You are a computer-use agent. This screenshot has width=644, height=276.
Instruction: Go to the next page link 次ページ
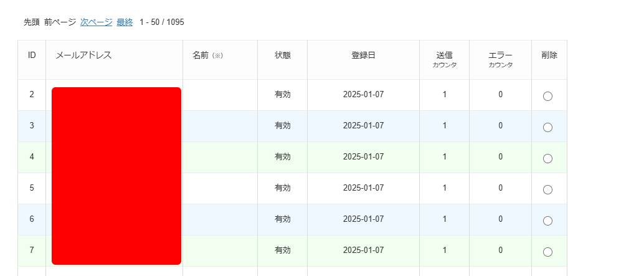pyautogui.click(x=96, y=22)
